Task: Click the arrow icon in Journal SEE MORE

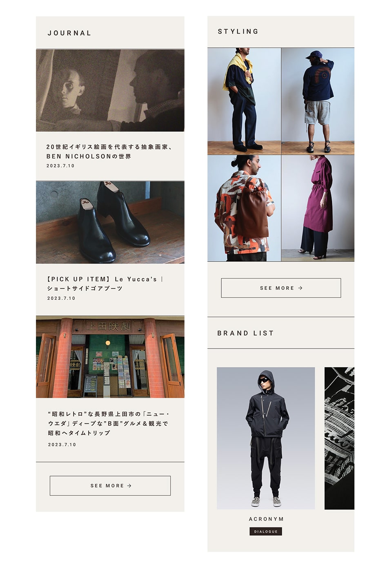Action: 129,486
